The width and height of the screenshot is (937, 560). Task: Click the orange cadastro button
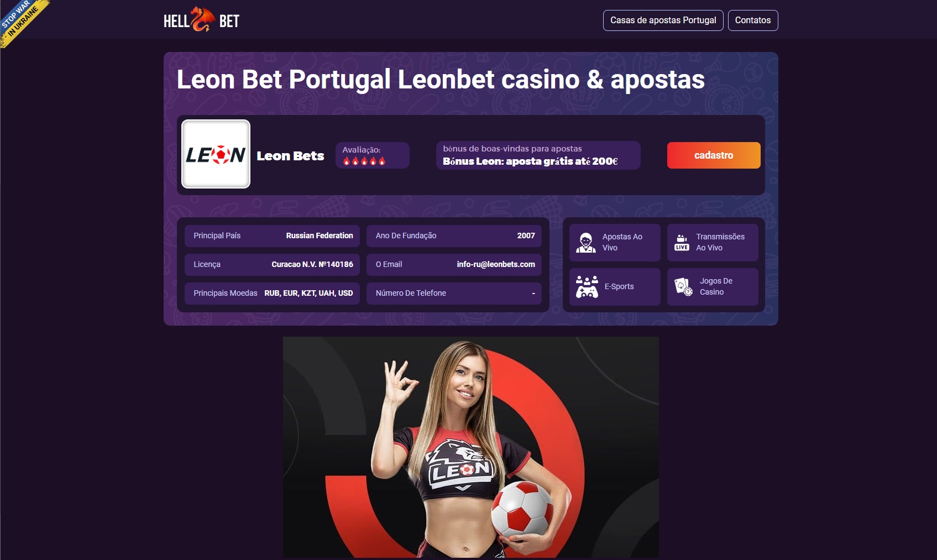[x=714, y=155]
